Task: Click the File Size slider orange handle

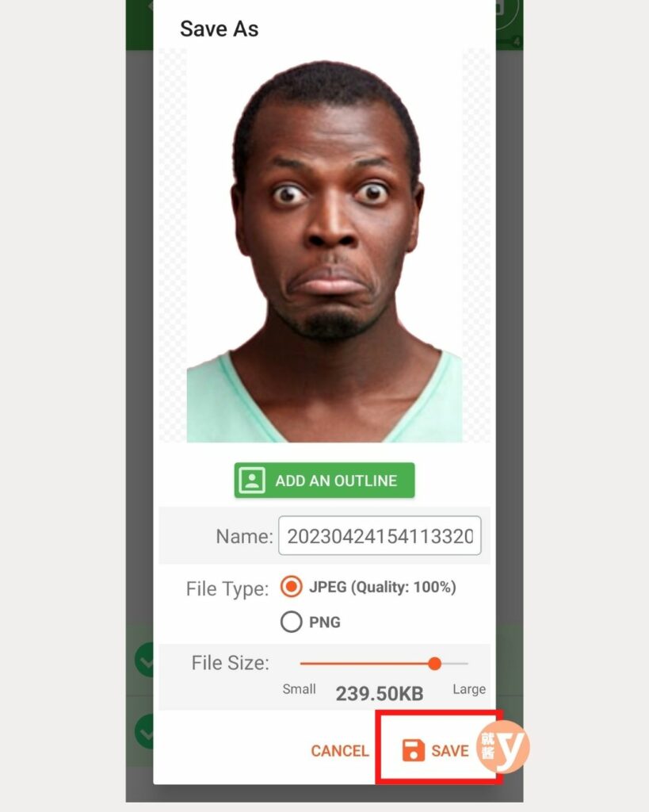Action: pos(435,664)
